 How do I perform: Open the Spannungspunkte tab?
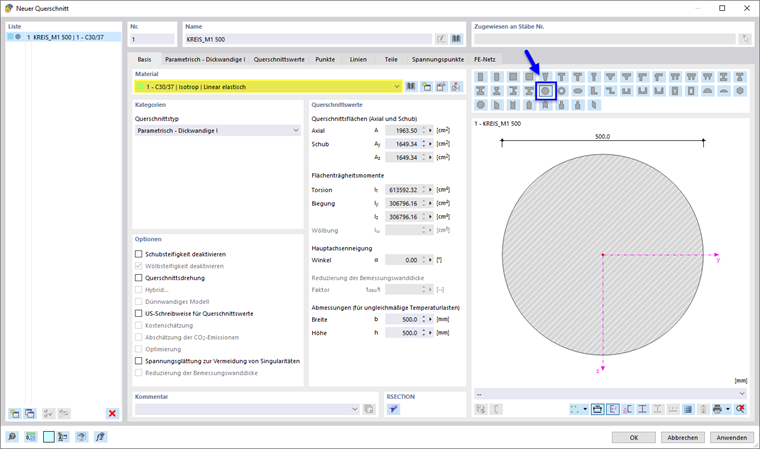pyautogui.click(x=438, y=59)
